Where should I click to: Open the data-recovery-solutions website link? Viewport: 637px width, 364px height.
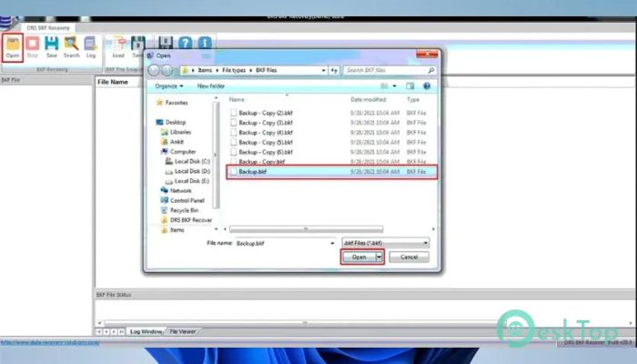pyautogui.click(x=49, y=342)
